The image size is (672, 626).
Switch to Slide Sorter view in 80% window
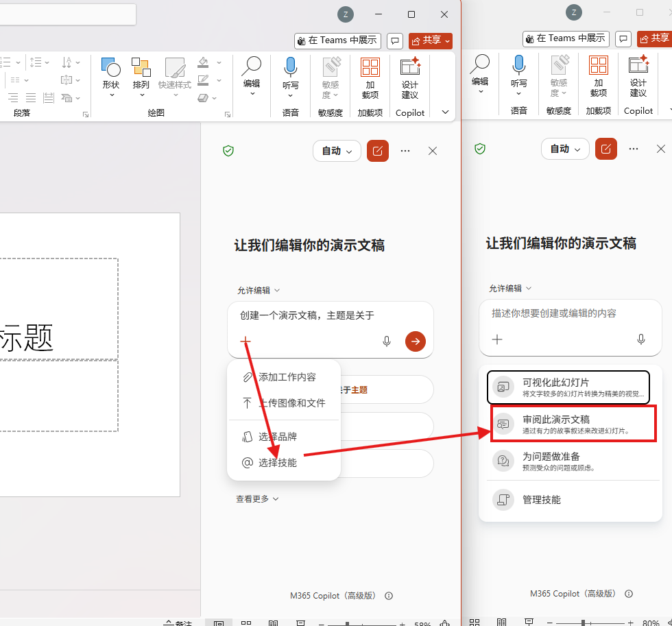point(475,622)
